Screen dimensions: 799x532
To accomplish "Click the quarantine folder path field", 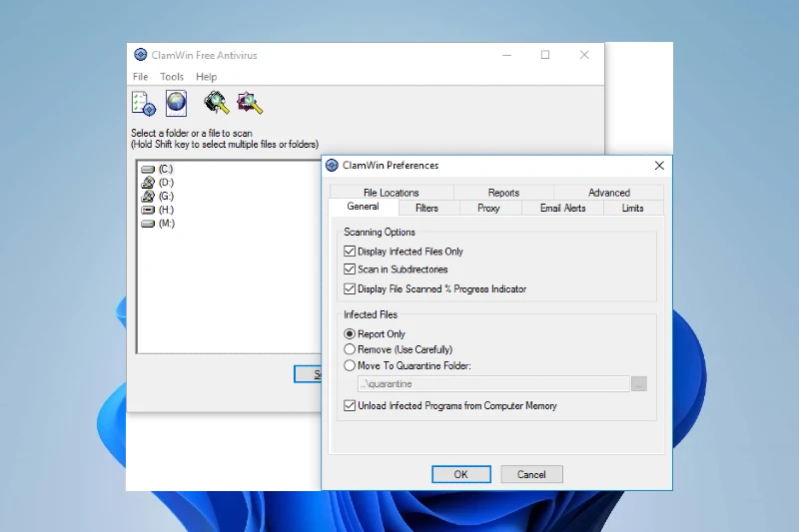I will coord(493,384).
